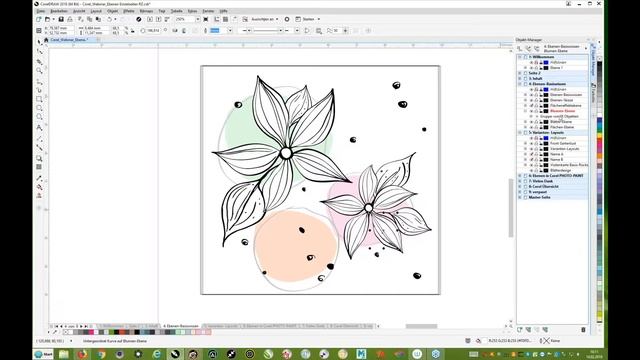Toggle visibility eye of Flächen Ebene layer
The height and width of the screenshot is (360, 640).
(x=531, y=127)
